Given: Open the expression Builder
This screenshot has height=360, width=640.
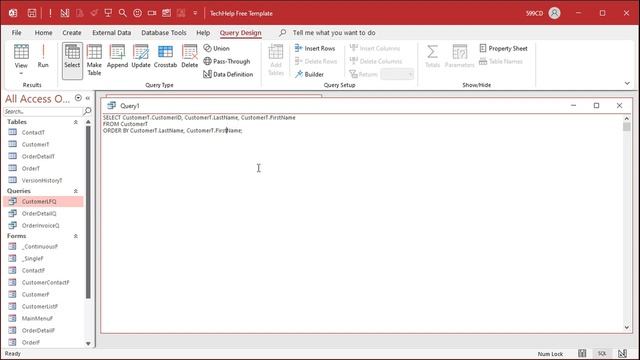Looking at the screenshot, I should 309,74.
